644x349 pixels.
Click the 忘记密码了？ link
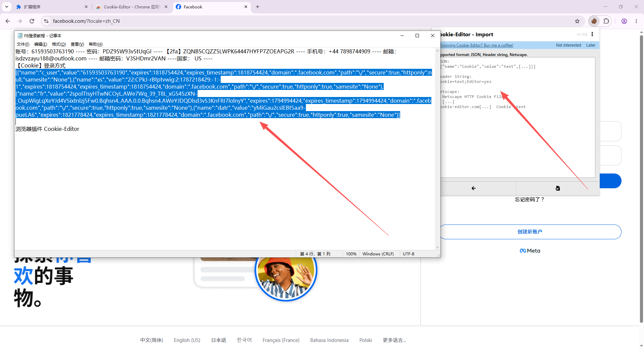tap(530, 200)
